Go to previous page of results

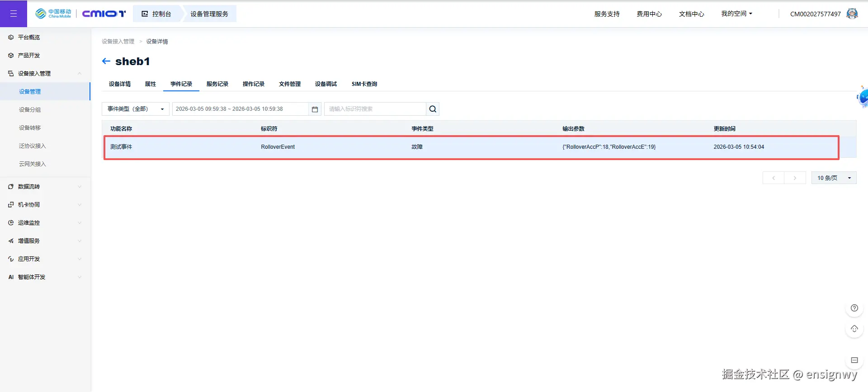click(x=774, y=178)
